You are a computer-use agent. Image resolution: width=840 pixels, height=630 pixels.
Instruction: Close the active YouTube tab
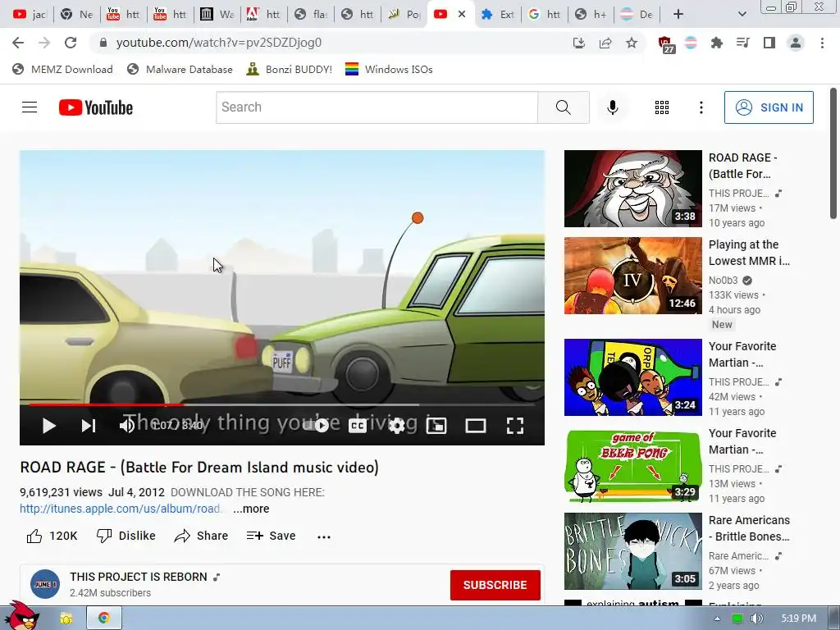tap(462, 15)
